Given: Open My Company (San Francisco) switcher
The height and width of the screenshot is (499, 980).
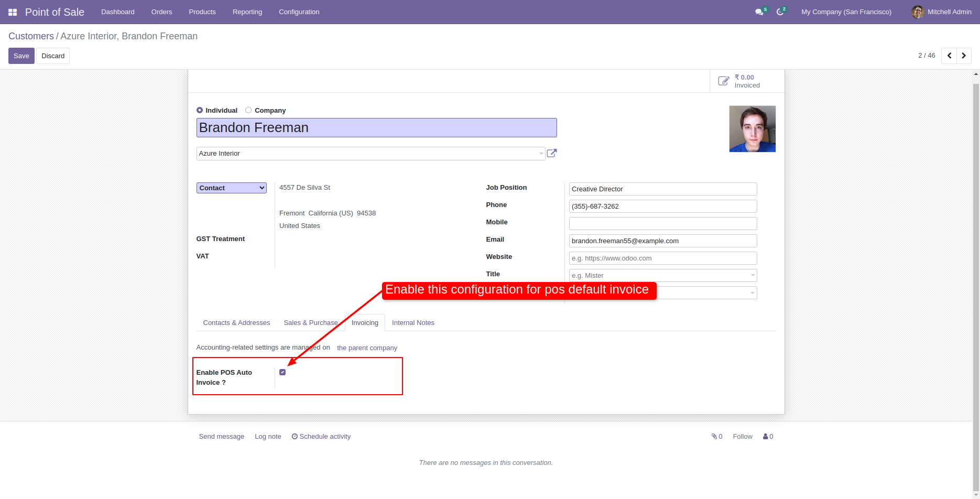Looking at the screenshot, I should click(x=846, y=12).
